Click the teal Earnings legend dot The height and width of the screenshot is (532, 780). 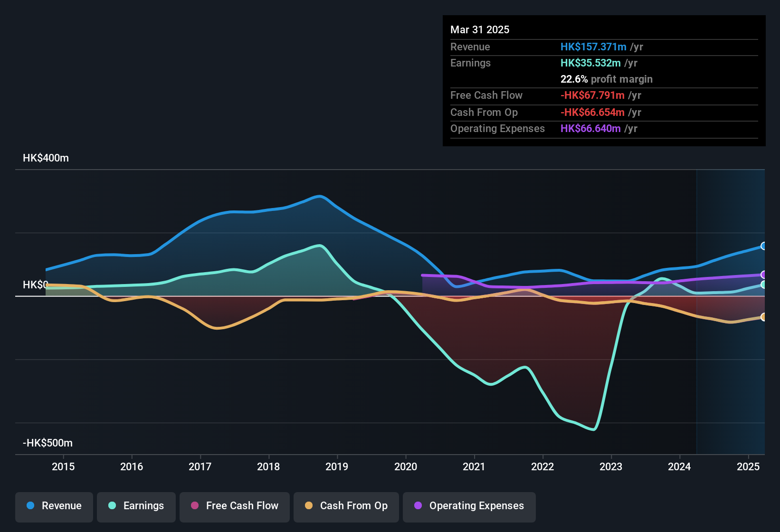tap(112, 506)
